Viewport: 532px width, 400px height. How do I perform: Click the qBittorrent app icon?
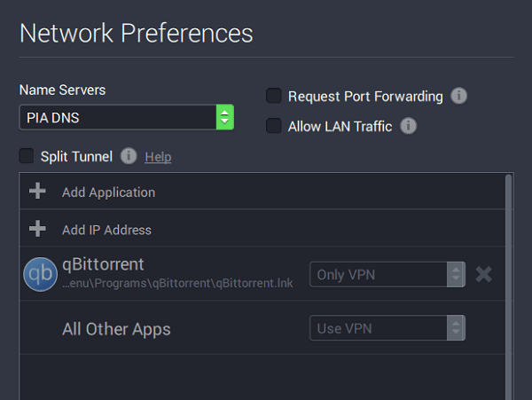point(41,274)
